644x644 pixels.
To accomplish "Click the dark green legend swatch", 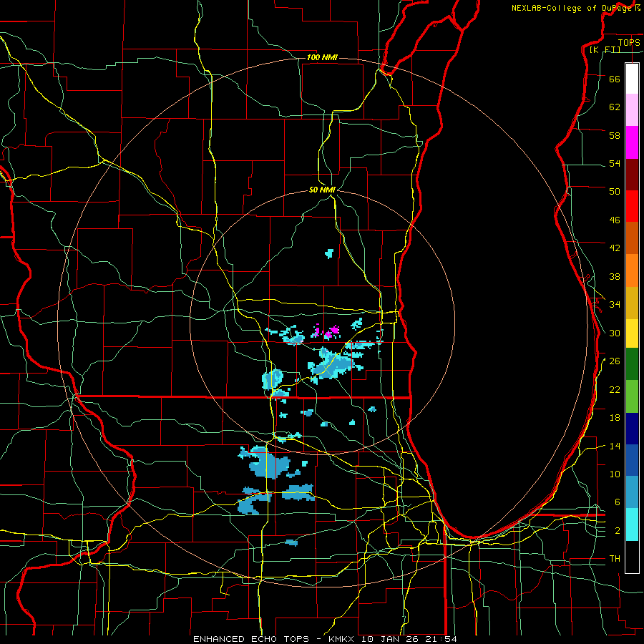I will pyautogui.click(x=632, y=364).
